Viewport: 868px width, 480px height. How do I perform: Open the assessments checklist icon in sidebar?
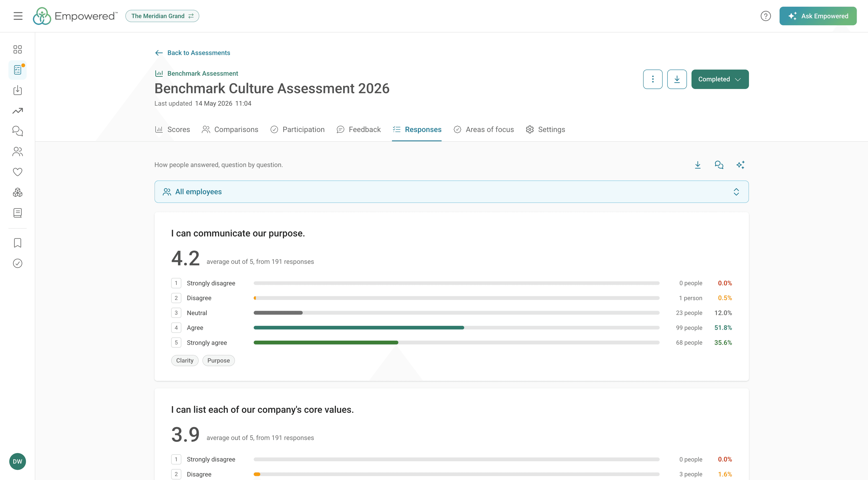click(x=18, y=70)
